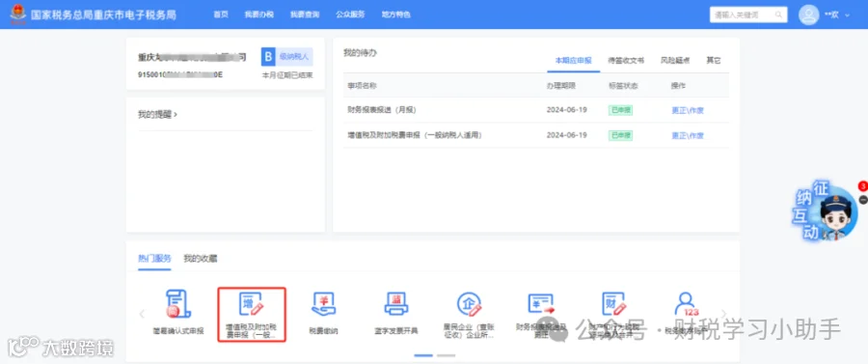Click 已申报 status of 增值税 row
868x364 pixels.
point(620,135)
